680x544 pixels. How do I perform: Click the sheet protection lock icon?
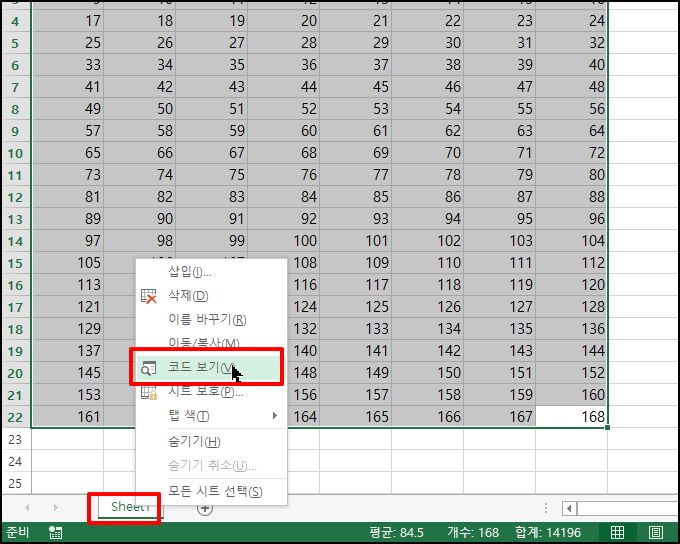point(149,392)
